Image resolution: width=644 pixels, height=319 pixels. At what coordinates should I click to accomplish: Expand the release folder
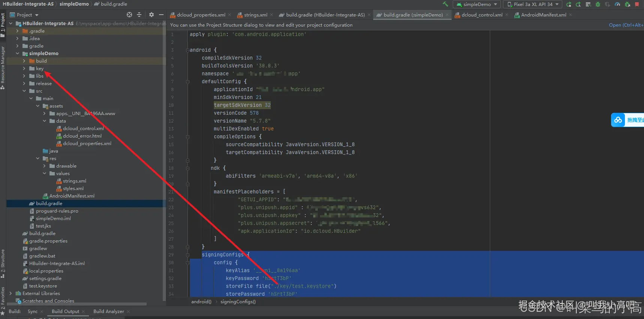click(24, 84)
